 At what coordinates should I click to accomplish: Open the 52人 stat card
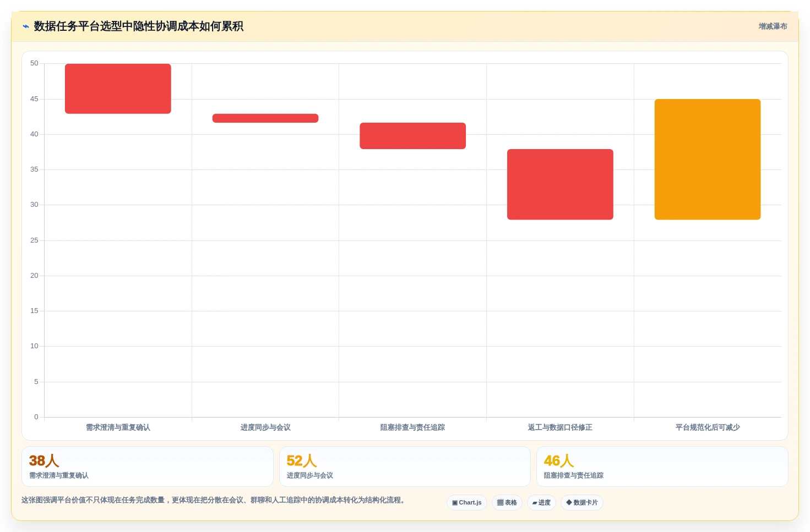(x=405, y=467)
